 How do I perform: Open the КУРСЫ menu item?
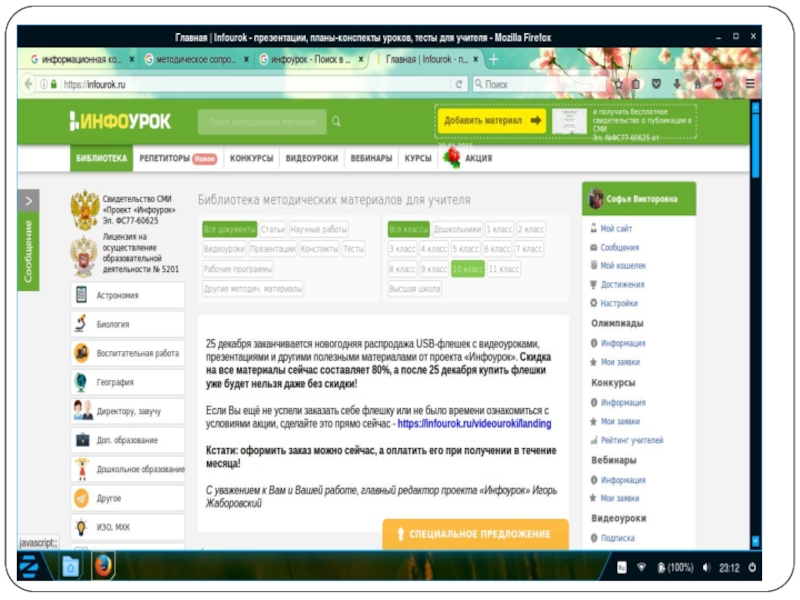[x=418, y=159]
